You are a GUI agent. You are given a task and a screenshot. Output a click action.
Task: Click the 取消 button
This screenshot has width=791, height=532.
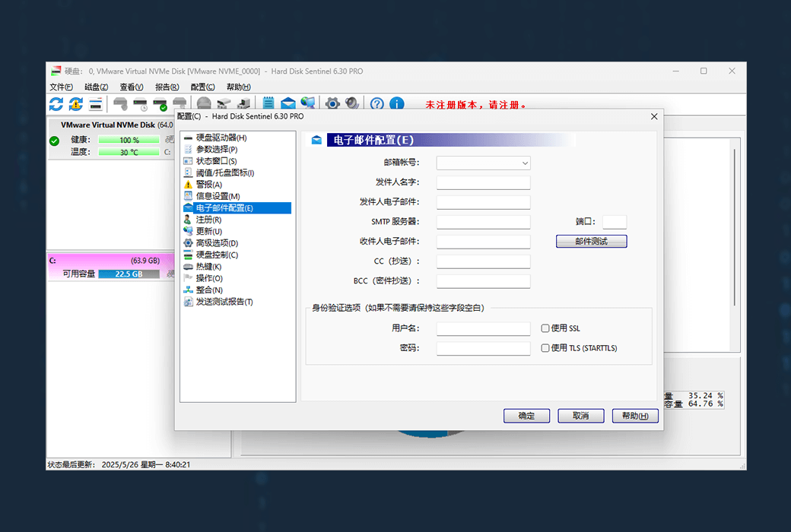[581, 416]
